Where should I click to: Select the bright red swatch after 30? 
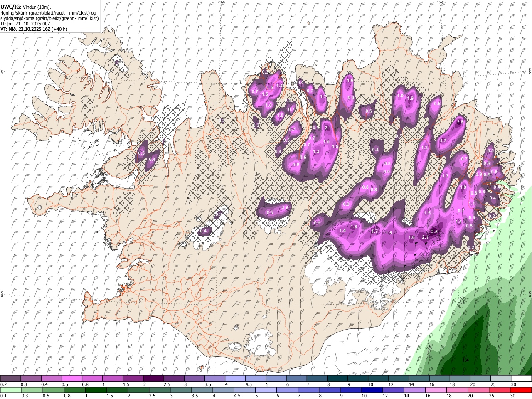pyautogui.click(x=521, y=390)
